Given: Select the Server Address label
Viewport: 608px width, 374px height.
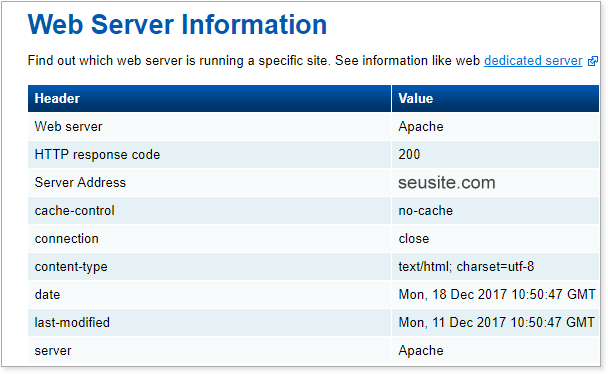Looking at the screenshot, I should coord(80,183).
